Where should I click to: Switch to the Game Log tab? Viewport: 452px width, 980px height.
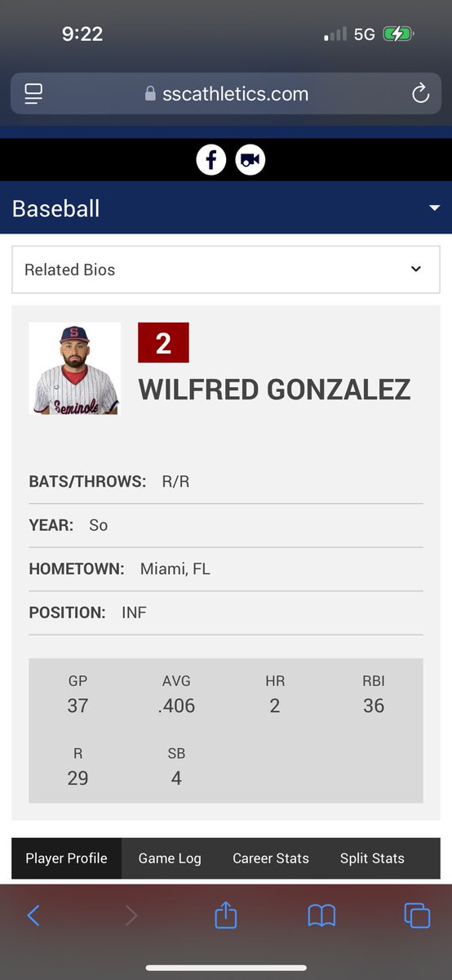170,858
